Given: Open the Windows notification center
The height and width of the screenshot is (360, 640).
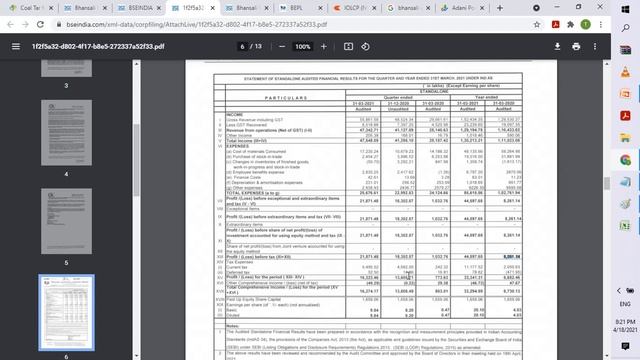Looking at the screenshot, I should click(x=625, y=346).
